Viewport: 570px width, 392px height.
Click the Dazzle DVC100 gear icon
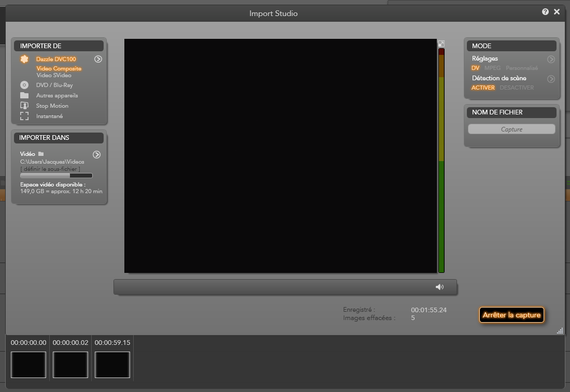[24, 59]
